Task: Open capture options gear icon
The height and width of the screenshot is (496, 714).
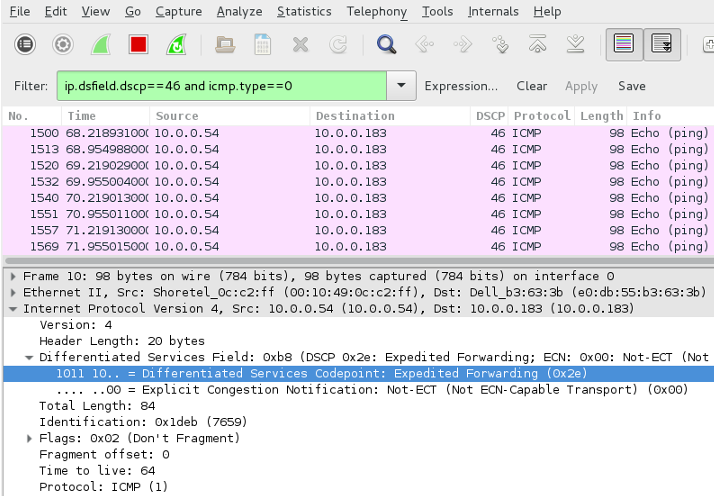Action: coord(63,45)
